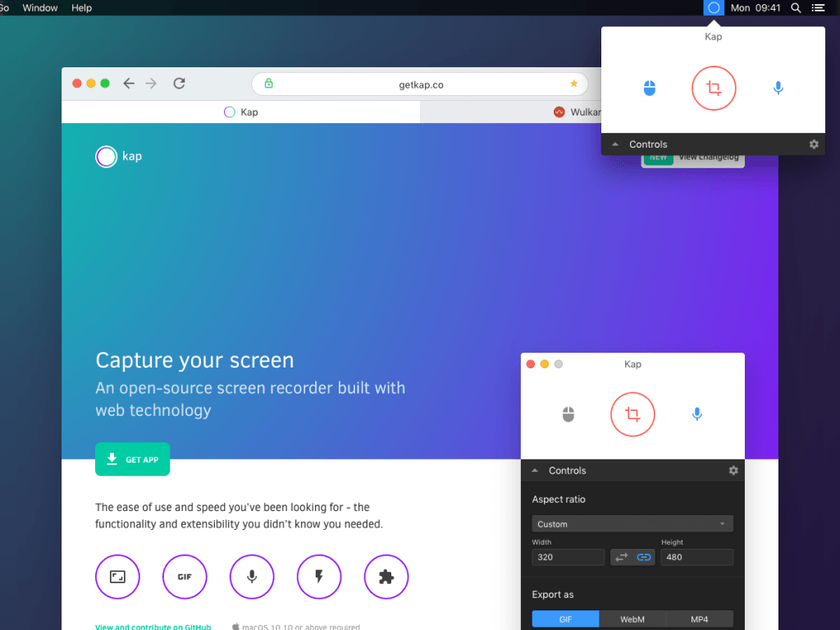
Task: Toggle the gray mouse cursor icon in the Kap window
Action: click(x=568, y=414)
